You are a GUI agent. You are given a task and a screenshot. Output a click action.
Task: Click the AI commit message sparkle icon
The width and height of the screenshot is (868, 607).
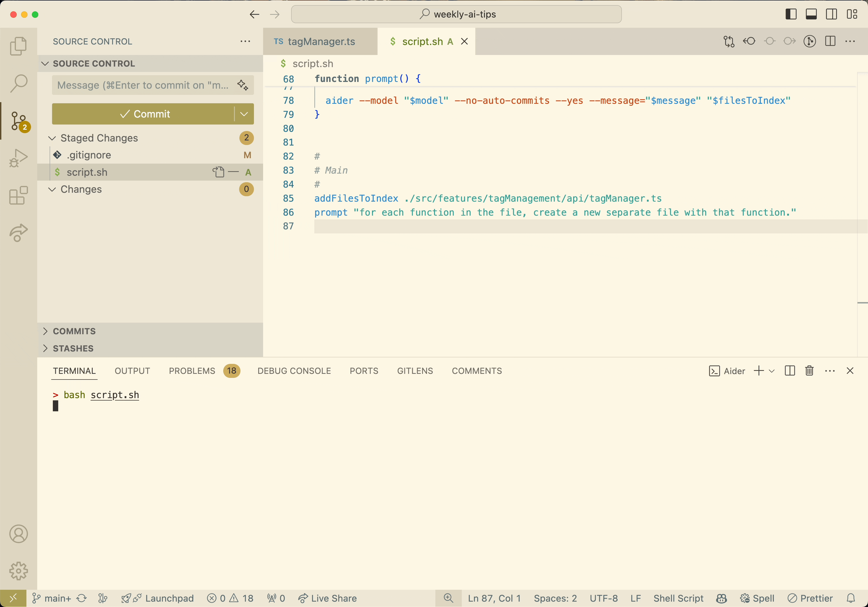point(243,85)
